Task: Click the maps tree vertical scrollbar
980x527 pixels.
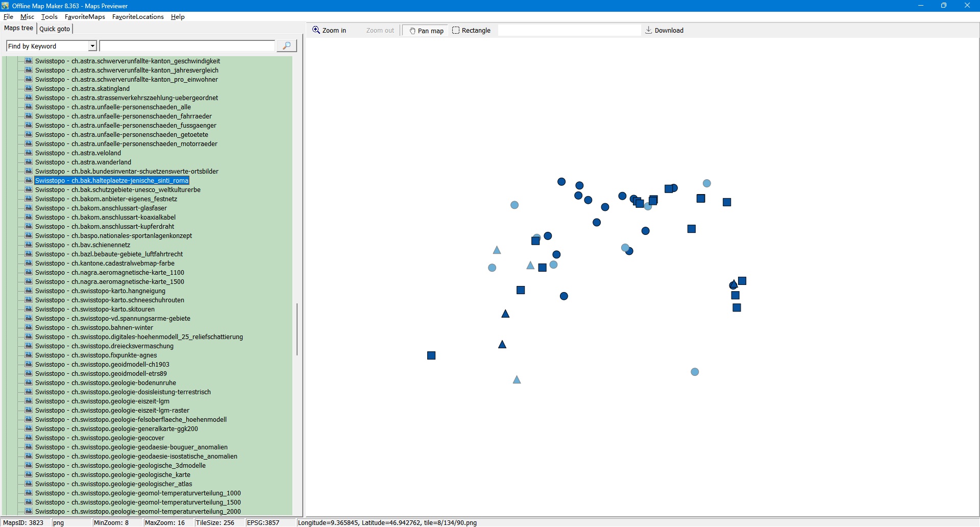Action: click(297, 329)
